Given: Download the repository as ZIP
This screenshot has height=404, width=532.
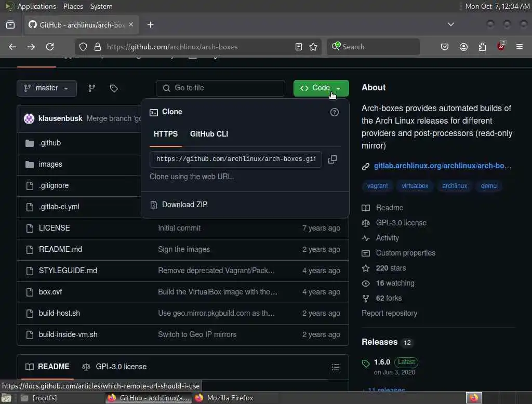Looking at the screenshot, I should pos(184,205).
